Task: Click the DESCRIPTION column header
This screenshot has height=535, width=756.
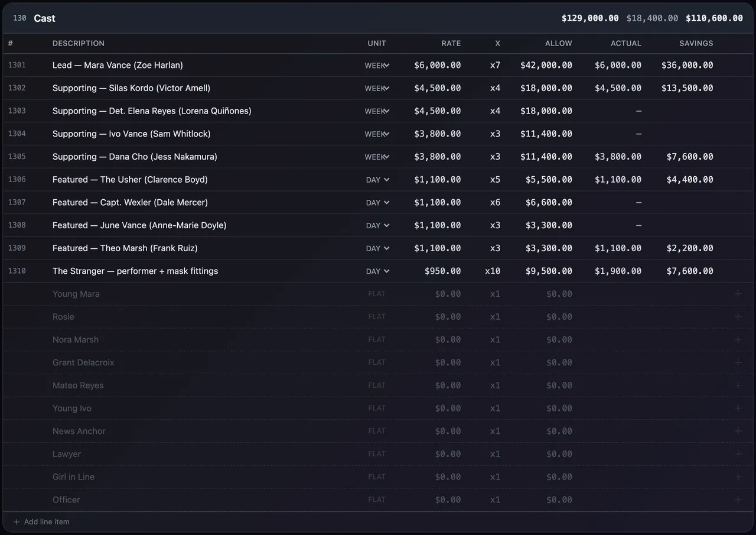Action: [x=79, y=43]
